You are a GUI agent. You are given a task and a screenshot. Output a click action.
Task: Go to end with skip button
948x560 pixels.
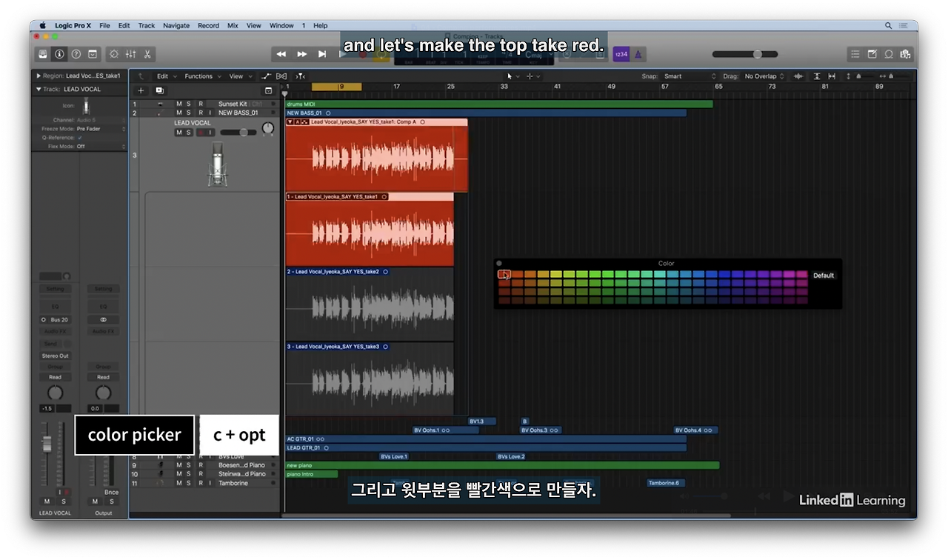tap(321, 54)
